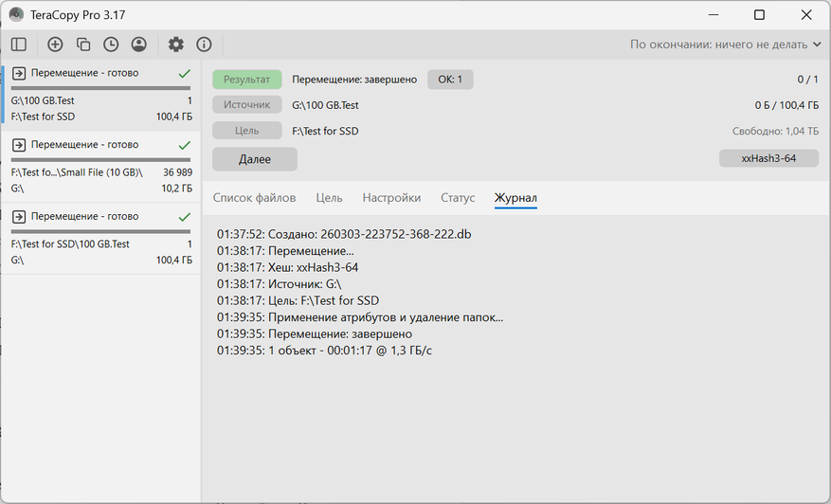Click '0 Б / 100,4 ГБ' size counter
Viewport: 831px width, 504px height.
coord(787,105)
